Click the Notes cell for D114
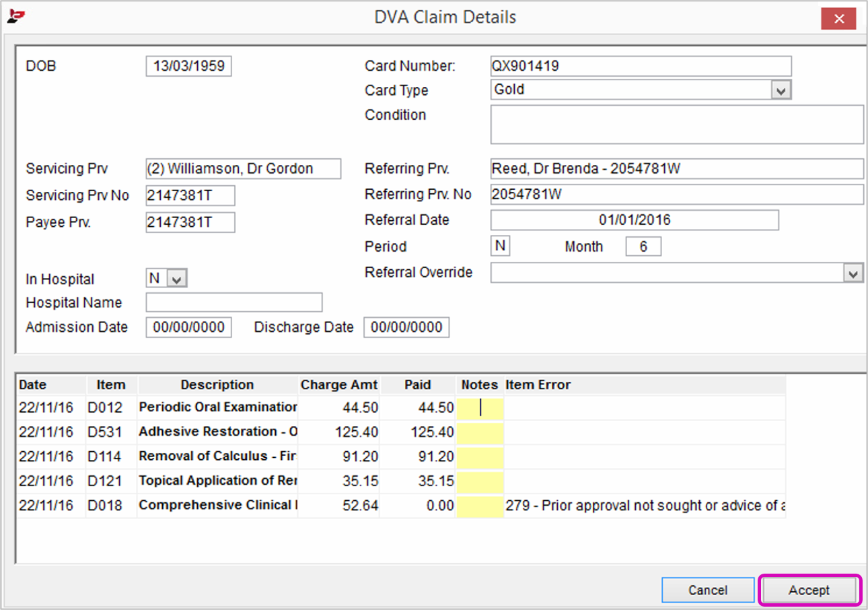The height and width of the screenshot is (610, 868). [x=480, y=456]
